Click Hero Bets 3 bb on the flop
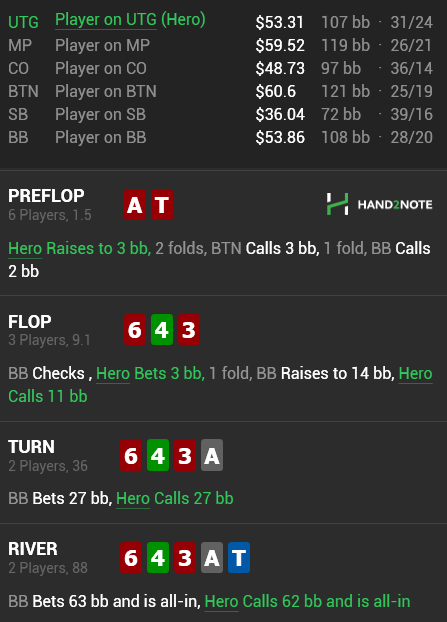Image resolution: width=447 pixels, height=622 pixels. (150, 374)
